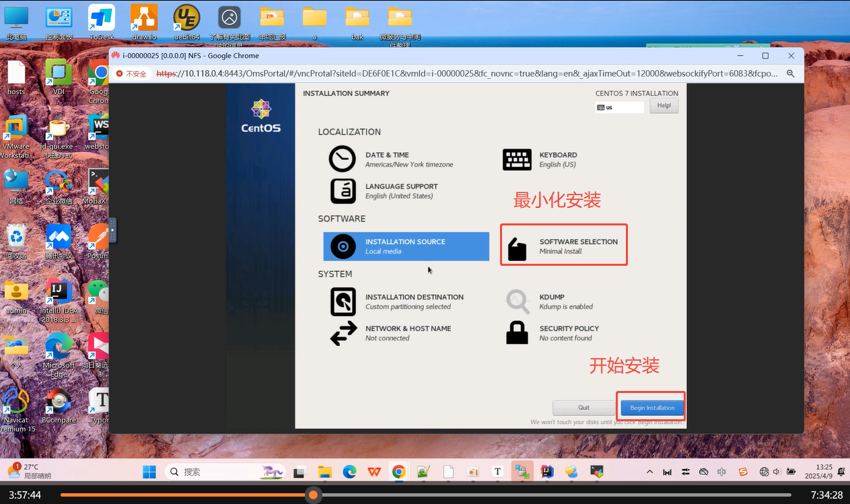Open the KDUMP magnifier icon
Viewport: 850px width, 504px height.
[517, 301]
